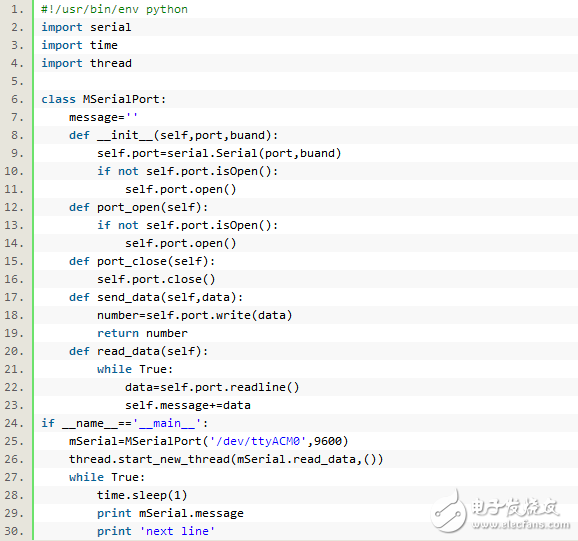This screenshot has width=578, height=541.
Task: Click the shebang line '#!/usr/bin/env python'
Action: tap(114, 9)
